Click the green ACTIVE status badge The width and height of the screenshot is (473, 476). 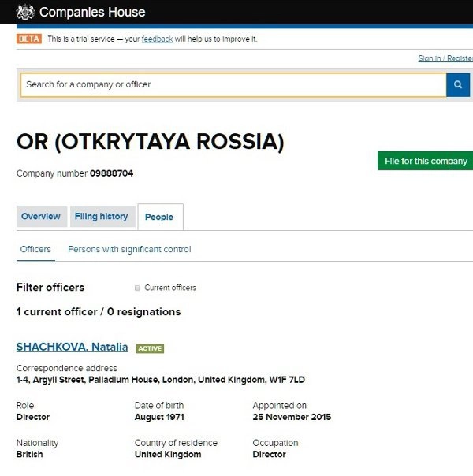point(150,348)
